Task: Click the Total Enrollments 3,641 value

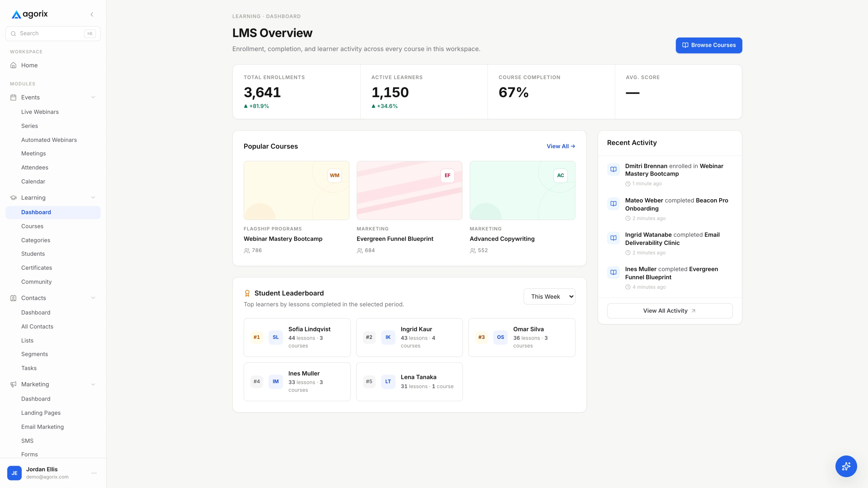Action: coord(262,92)
